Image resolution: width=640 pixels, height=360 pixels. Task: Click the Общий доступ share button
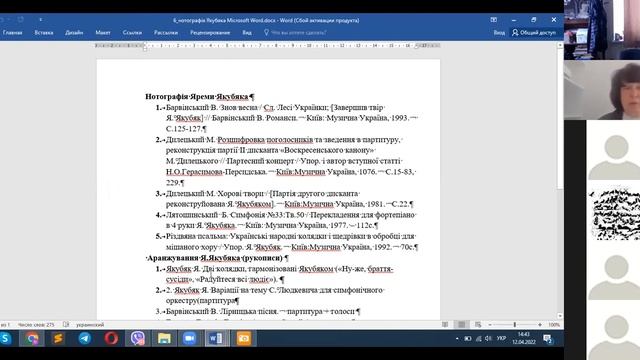click(534, 33)
